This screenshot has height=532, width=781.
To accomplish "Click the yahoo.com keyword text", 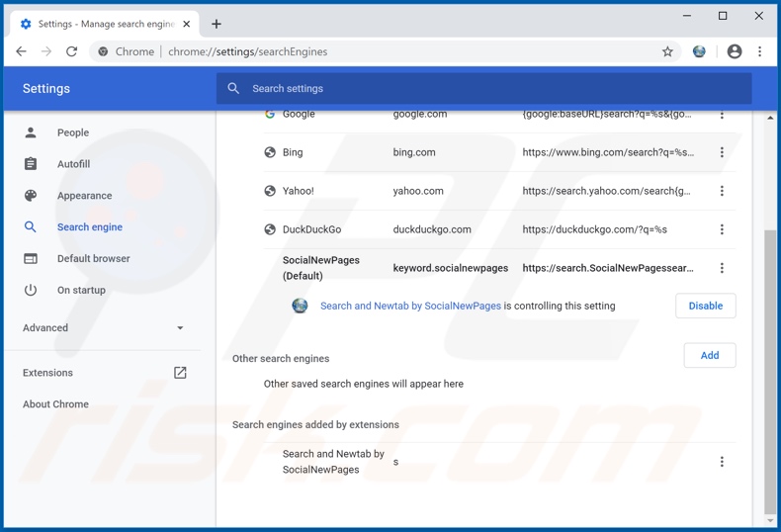I will point(418,191).
